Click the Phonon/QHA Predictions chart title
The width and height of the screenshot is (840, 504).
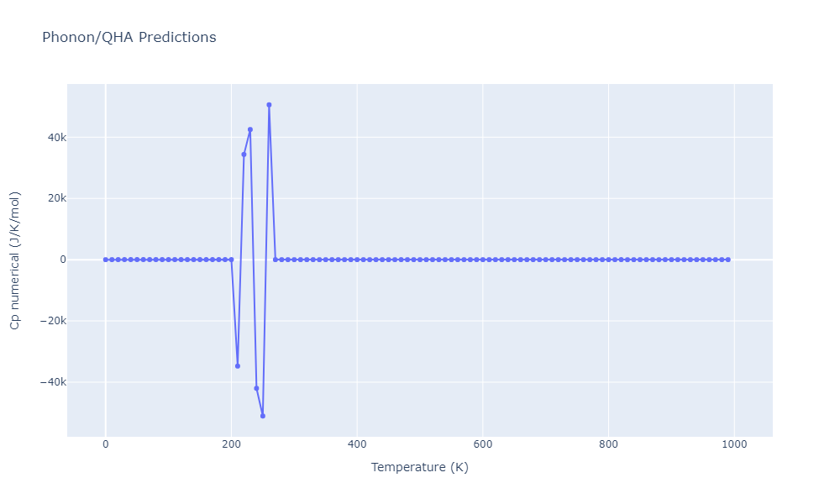[129, 38]
